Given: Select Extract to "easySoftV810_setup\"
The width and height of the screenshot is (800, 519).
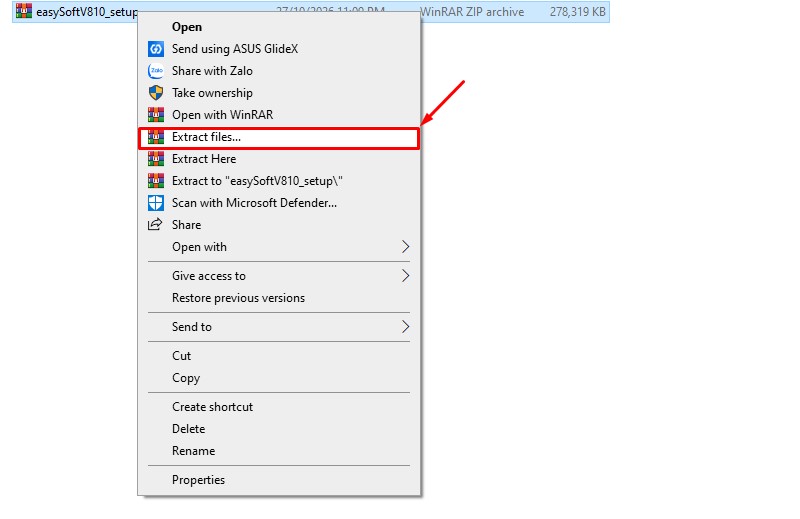Looking at the screenshot, I should point(279,181).
